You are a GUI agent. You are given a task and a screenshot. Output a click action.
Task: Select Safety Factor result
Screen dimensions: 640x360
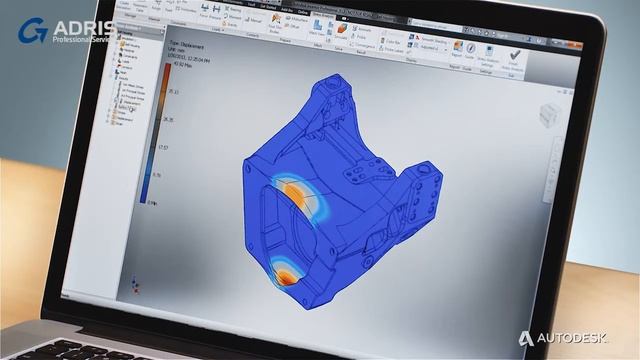pyautogui.click(x=126, y=108)
